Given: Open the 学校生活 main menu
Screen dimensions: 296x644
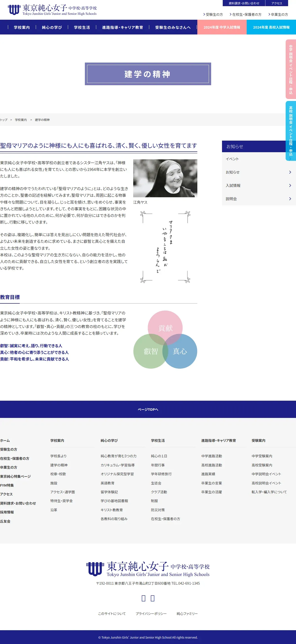Looking at the screenshot, I should tap(82, 27).
